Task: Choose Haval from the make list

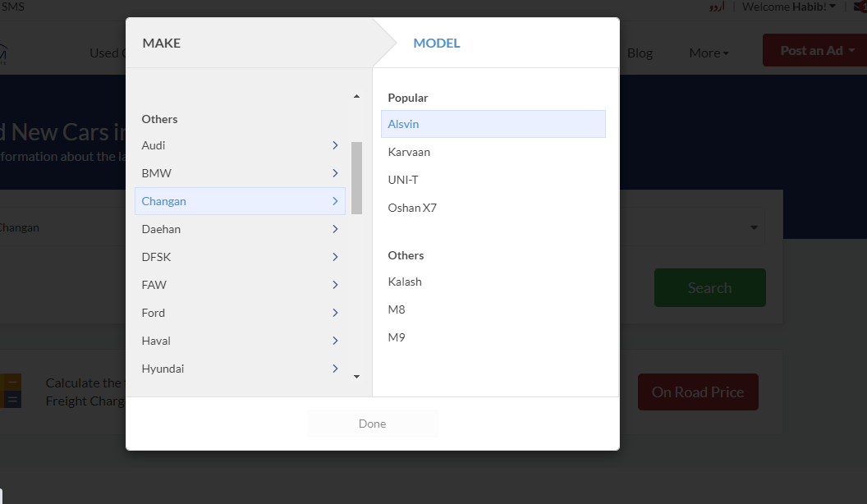Action: (x=240, y=341)
